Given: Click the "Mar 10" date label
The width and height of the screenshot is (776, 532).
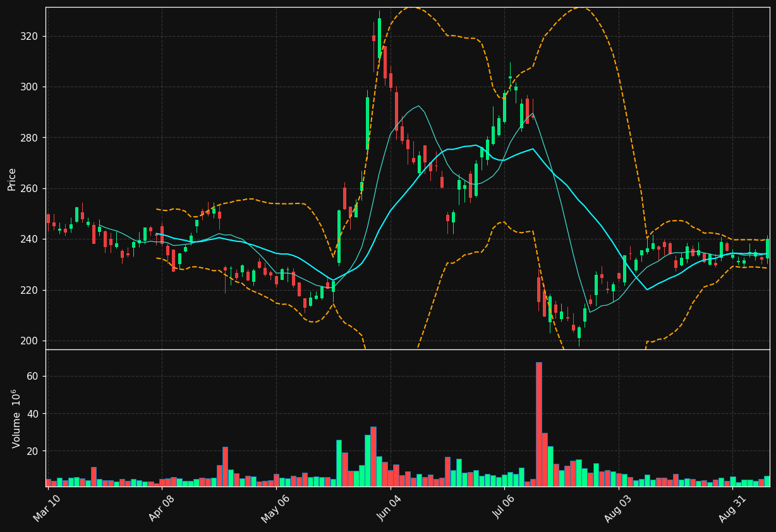Looking at the screenshot, I should [47, 509].
